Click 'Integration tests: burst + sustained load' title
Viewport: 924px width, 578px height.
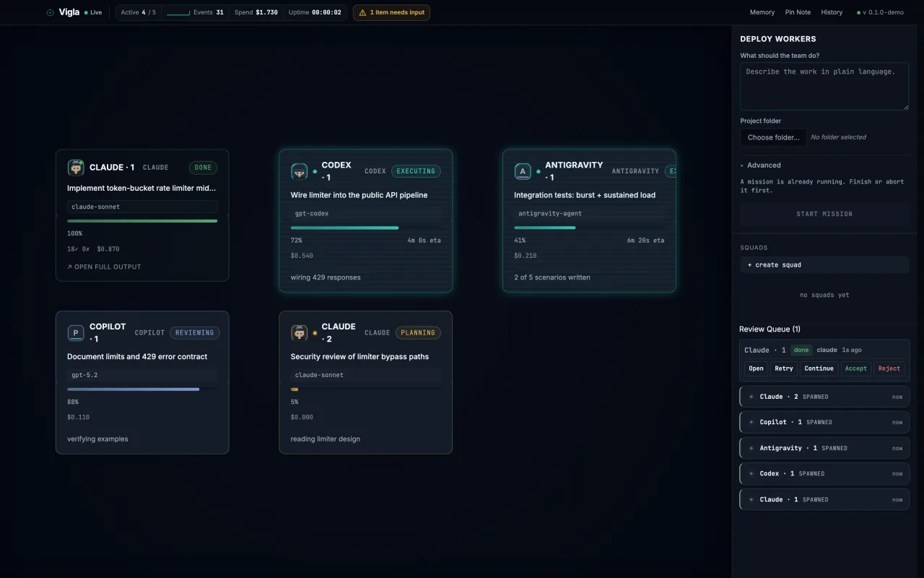coord(585,195)
